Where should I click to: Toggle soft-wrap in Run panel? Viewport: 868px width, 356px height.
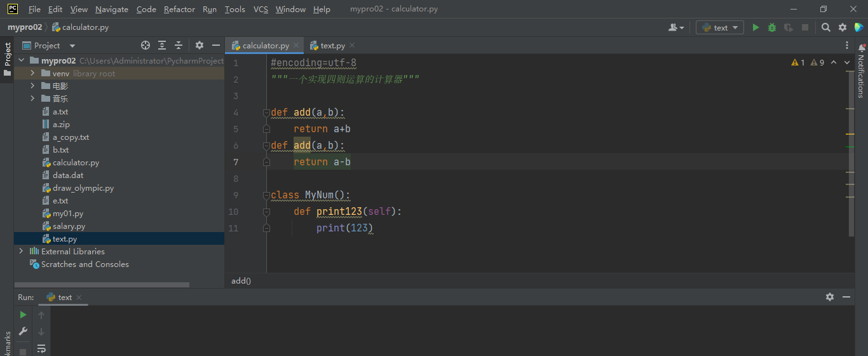(x=41, y=348)
